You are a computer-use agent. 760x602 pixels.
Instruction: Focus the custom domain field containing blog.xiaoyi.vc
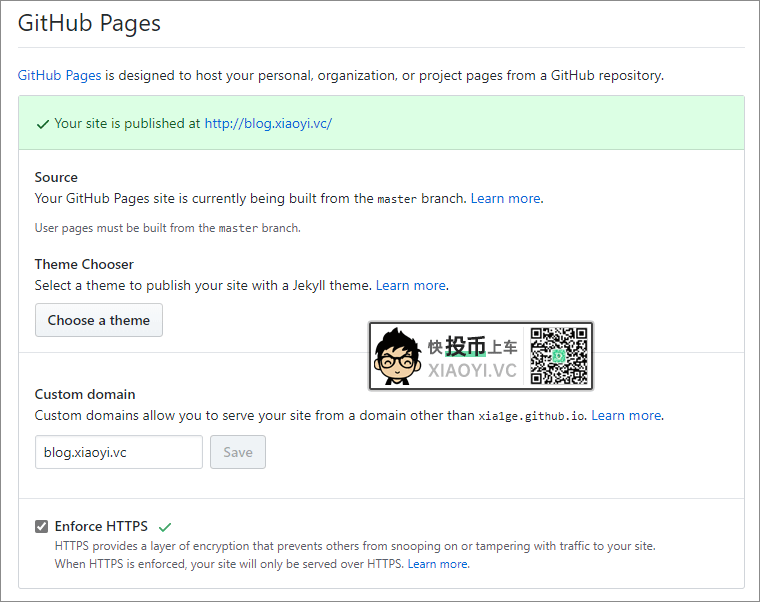pos(118,452)
